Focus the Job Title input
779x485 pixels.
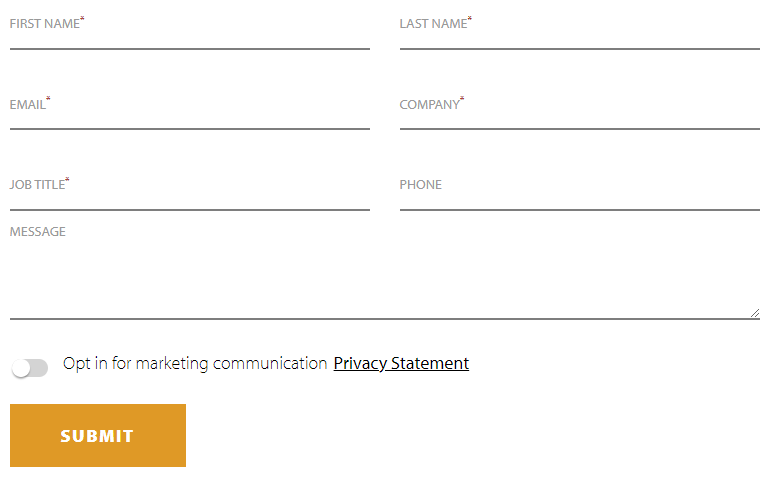click(190, 198)
